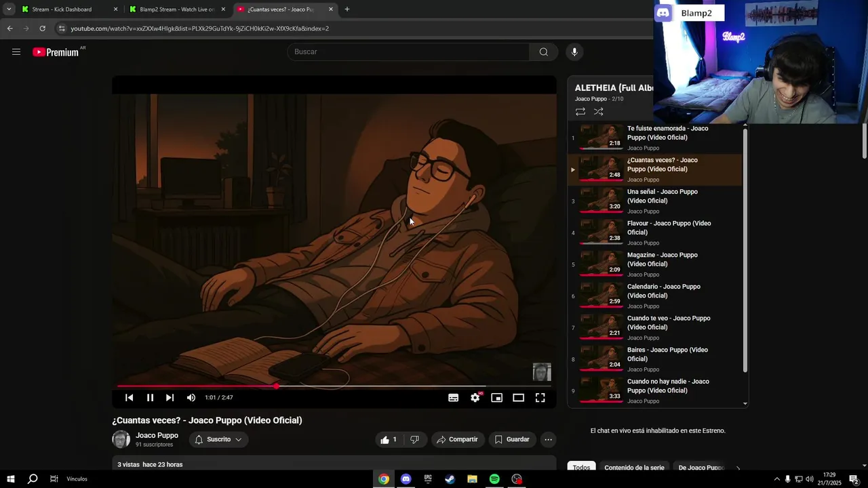Screen dimensions: 868x488
Task: Save video with Guardar button
Action: 512,439
